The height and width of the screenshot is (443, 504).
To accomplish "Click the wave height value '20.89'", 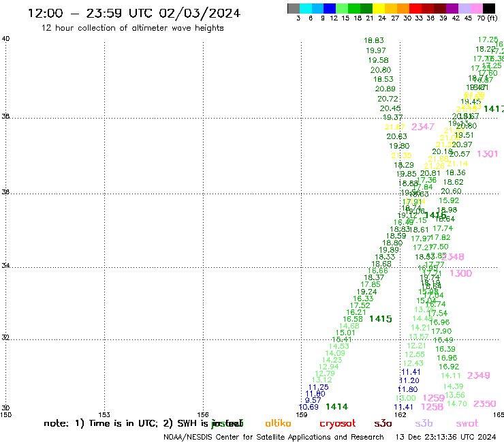I will (385, 89).
